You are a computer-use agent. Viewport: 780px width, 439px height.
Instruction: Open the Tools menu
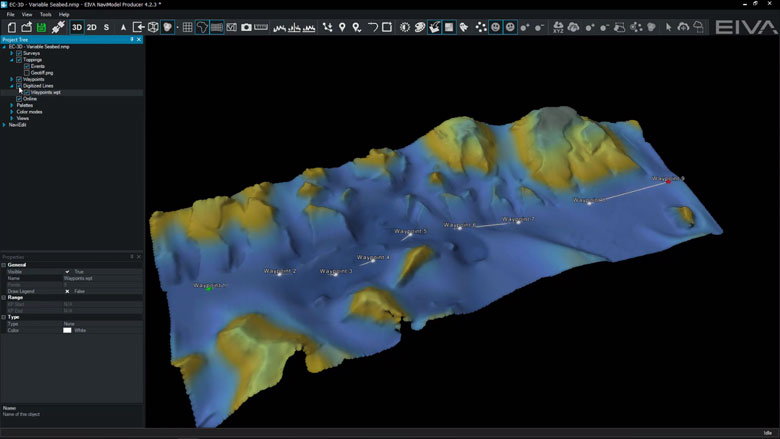pos(45,15)
